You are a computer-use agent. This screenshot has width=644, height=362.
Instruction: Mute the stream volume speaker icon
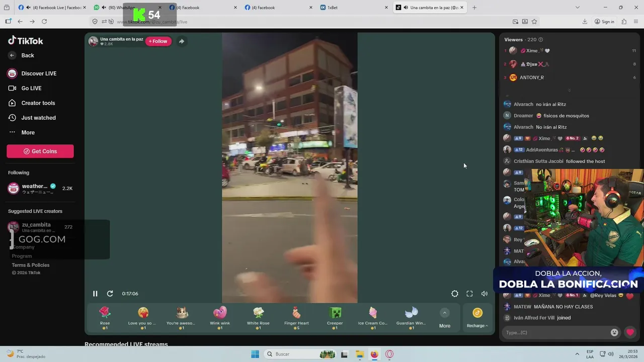tap(485, 294)
